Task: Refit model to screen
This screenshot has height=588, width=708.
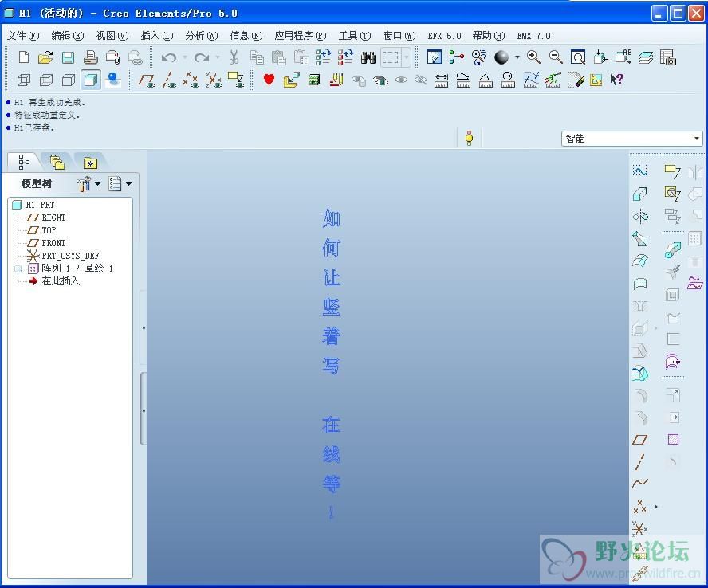Action: tap(578, 57)
